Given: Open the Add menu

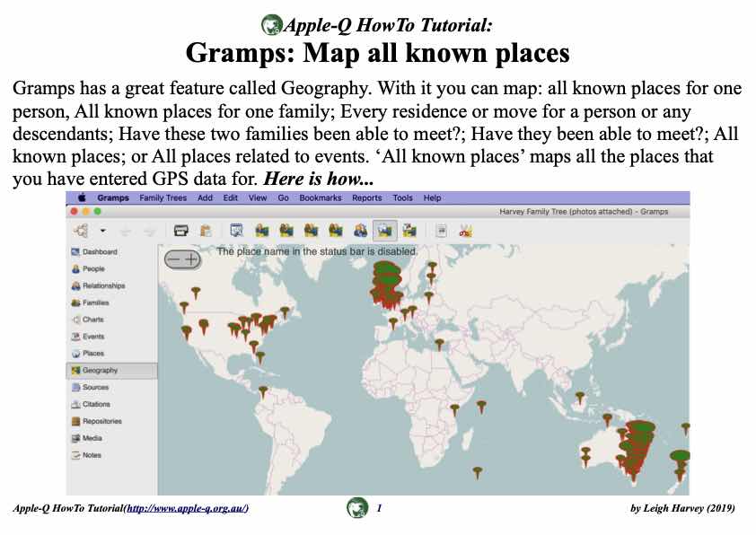Looking at the screenshot, I should (205, 197).
